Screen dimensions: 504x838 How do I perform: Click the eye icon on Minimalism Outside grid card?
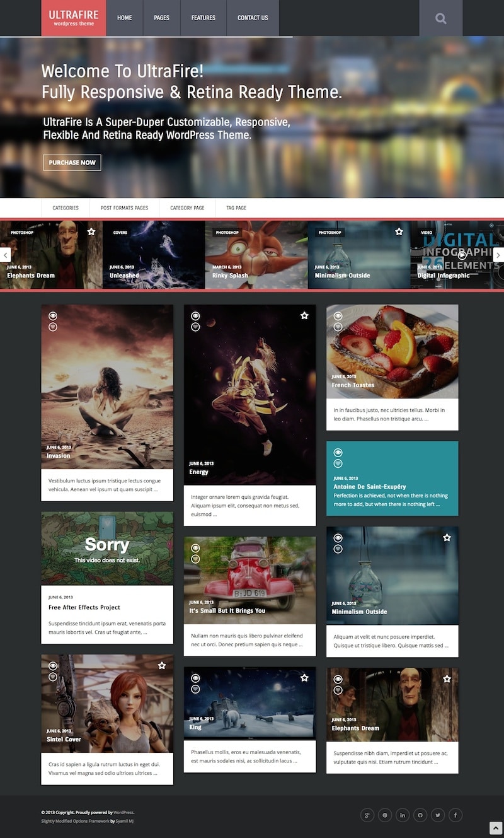[x=338, y=538]
